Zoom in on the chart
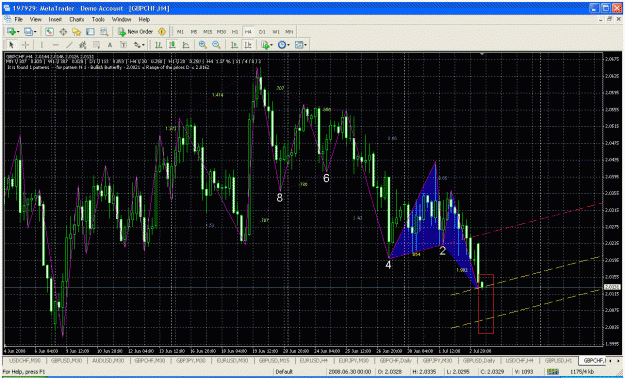This screenshot has width=625, height=378. tap(202, 45)
